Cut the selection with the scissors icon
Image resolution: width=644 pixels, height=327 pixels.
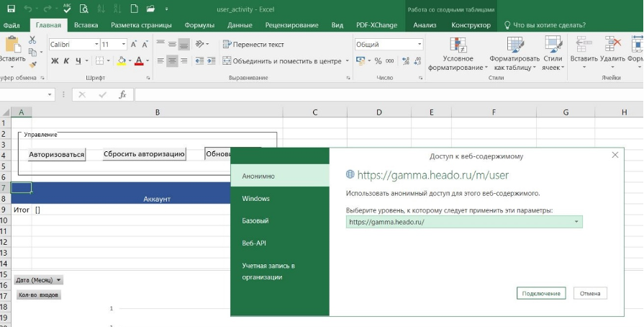(32, 40)
